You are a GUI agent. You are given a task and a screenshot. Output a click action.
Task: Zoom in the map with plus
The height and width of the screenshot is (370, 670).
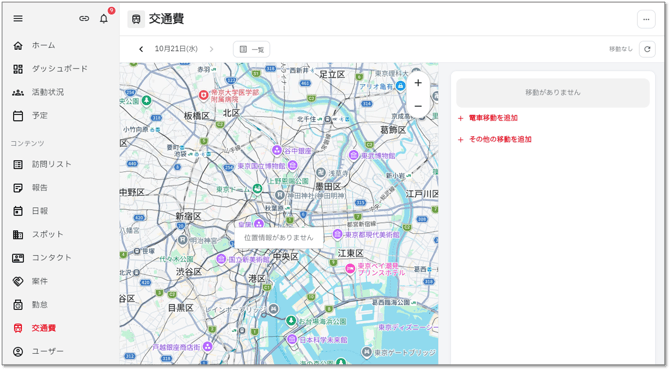point(418,83)
